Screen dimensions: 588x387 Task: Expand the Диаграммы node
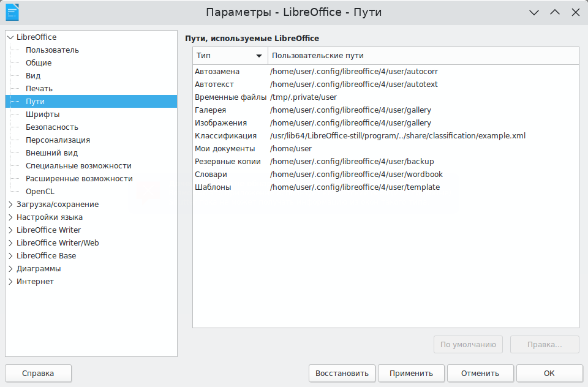[10, 268]
